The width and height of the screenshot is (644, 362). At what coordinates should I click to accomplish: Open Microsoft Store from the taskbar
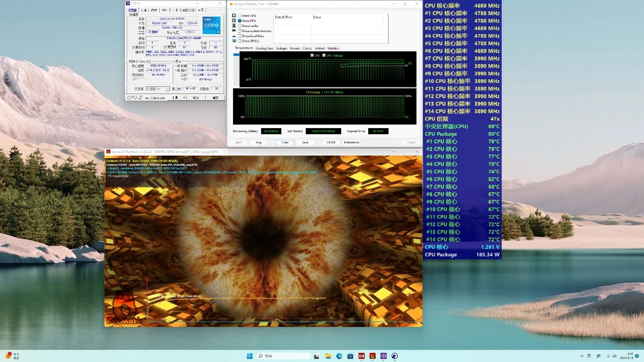pyautogui.click(x=350, y=356)
